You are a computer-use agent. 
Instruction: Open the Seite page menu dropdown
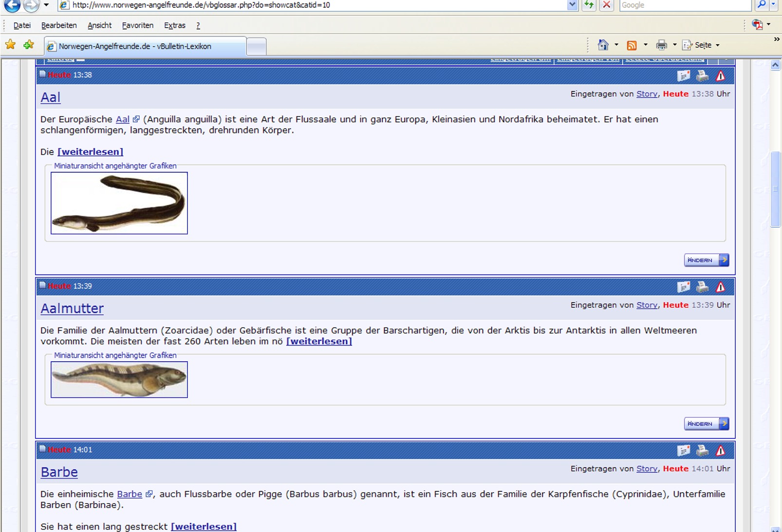[x=701, y=45]
